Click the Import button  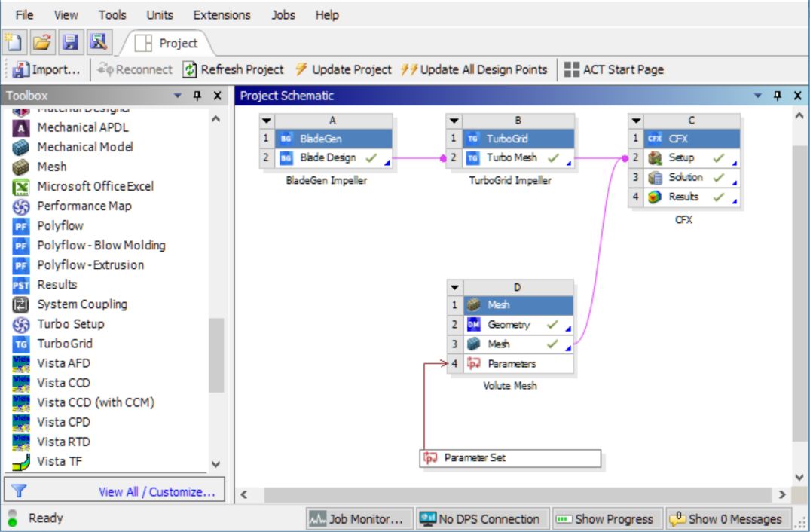[46, 70]
